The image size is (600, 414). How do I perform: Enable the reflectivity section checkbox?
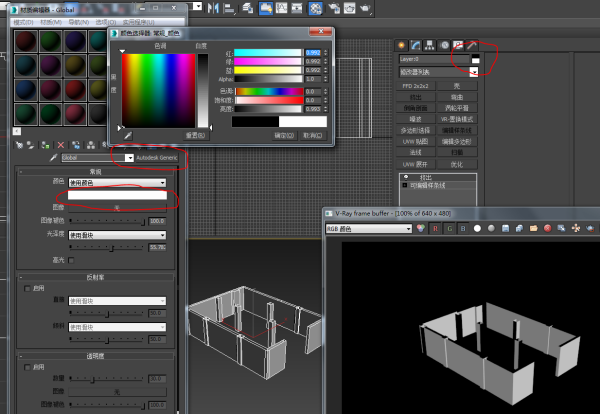tap(25, 287)
